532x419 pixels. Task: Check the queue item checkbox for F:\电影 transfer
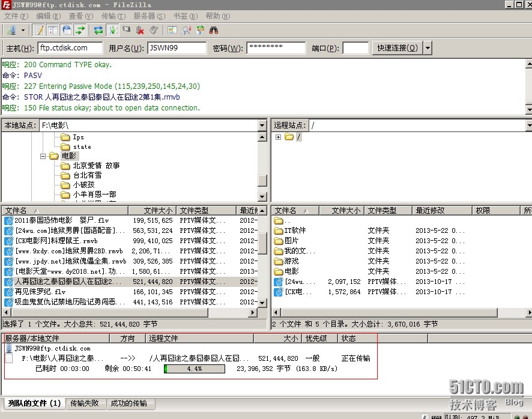[x=9, y=358]
